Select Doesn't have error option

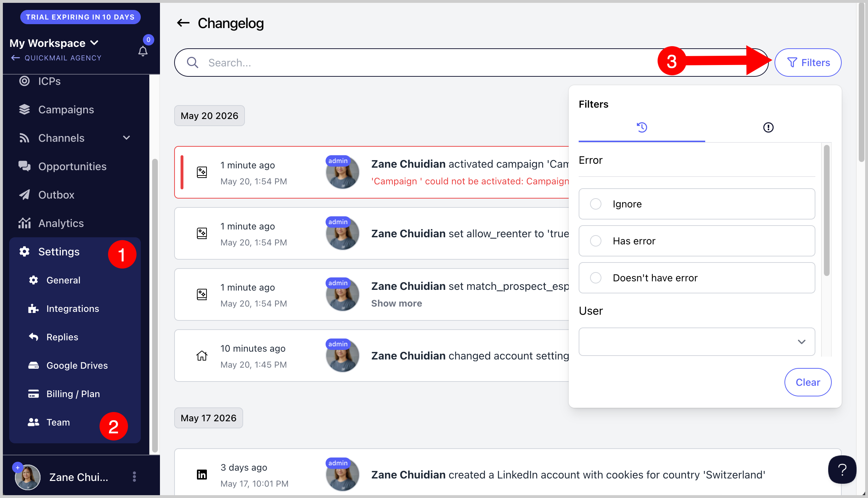tap(697, 278)
